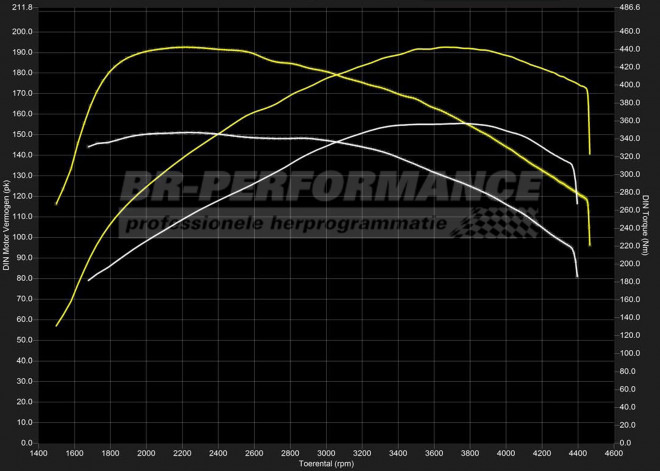Screen dimensions: 660x471
Task: Select the 'Toerental (rpm)' x-axis title
Action: (328, 464)
